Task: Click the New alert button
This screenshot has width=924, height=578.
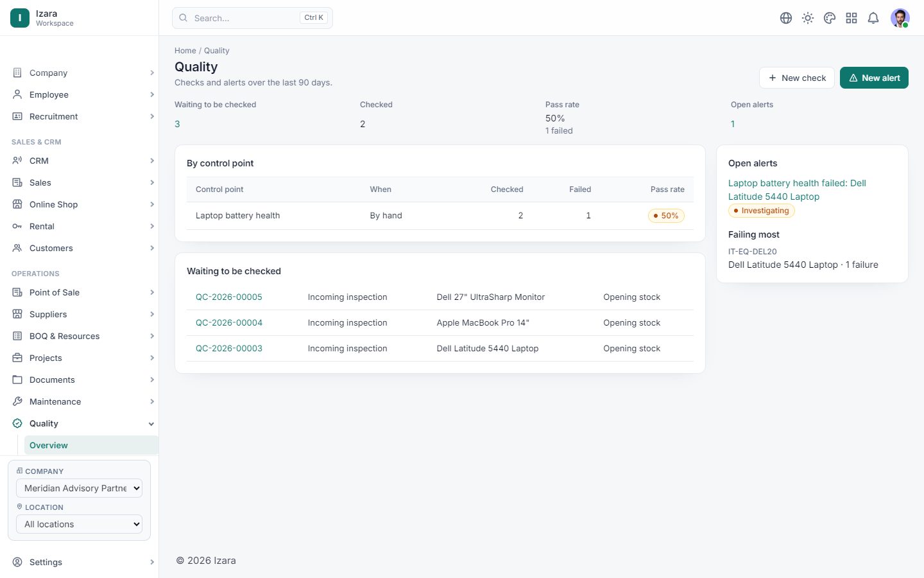Action: (874, 78)
